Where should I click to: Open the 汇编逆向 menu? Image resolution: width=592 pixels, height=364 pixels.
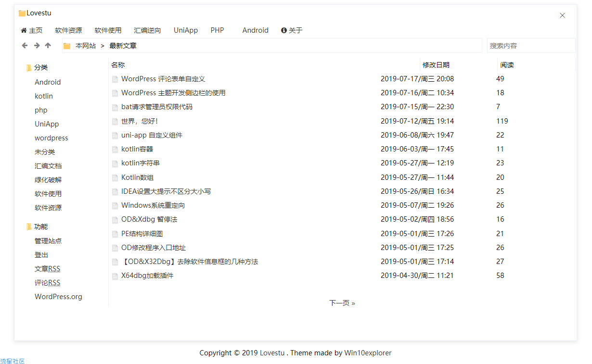[x=147, y=30]
